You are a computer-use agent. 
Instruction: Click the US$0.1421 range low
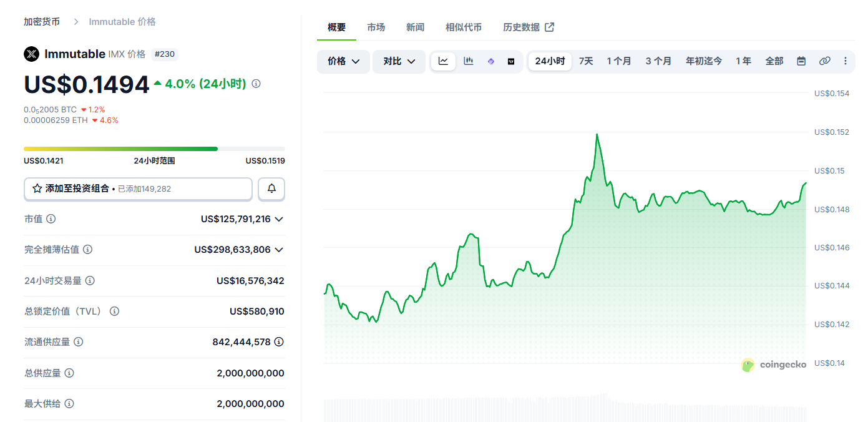click(43, 161)
